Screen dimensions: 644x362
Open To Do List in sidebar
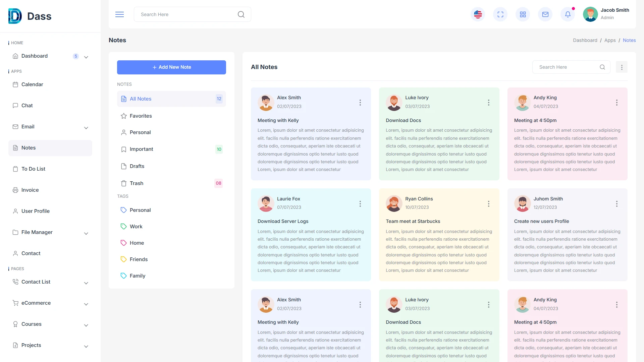click(50, 169)
